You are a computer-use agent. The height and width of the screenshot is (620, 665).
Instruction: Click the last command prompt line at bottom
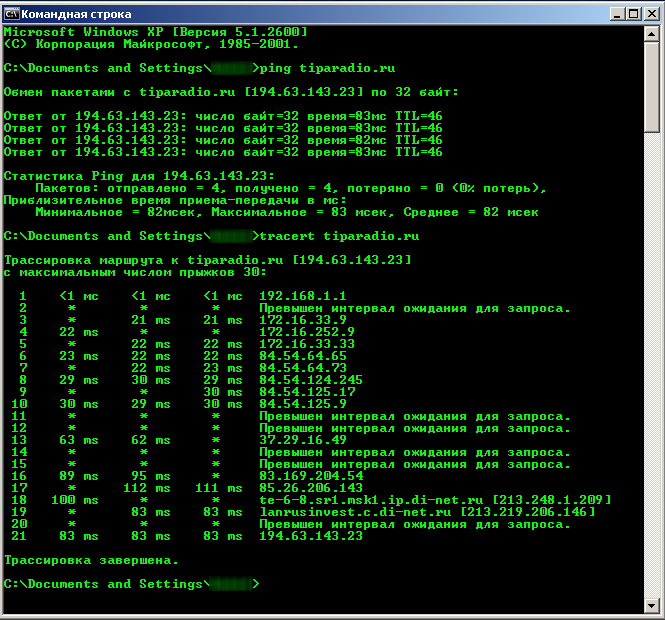[130, 584]
